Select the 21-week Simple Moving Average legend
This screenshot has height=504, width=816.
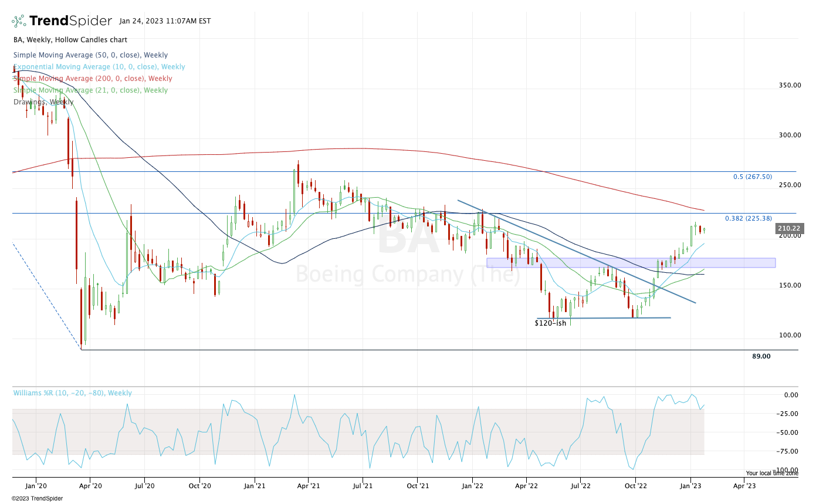[90, 90]
